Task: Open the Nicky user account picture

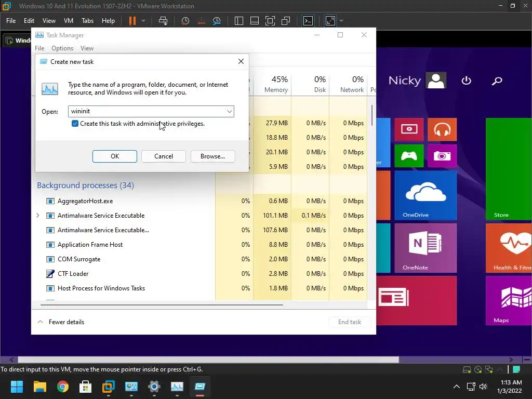Action: (436, 81)
